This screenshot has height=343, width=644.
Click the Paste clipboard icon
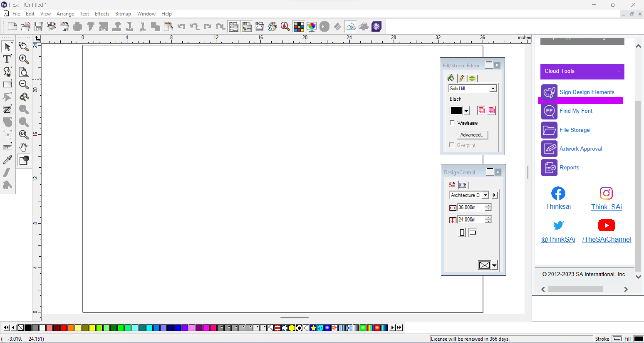[x=168, y=27]
